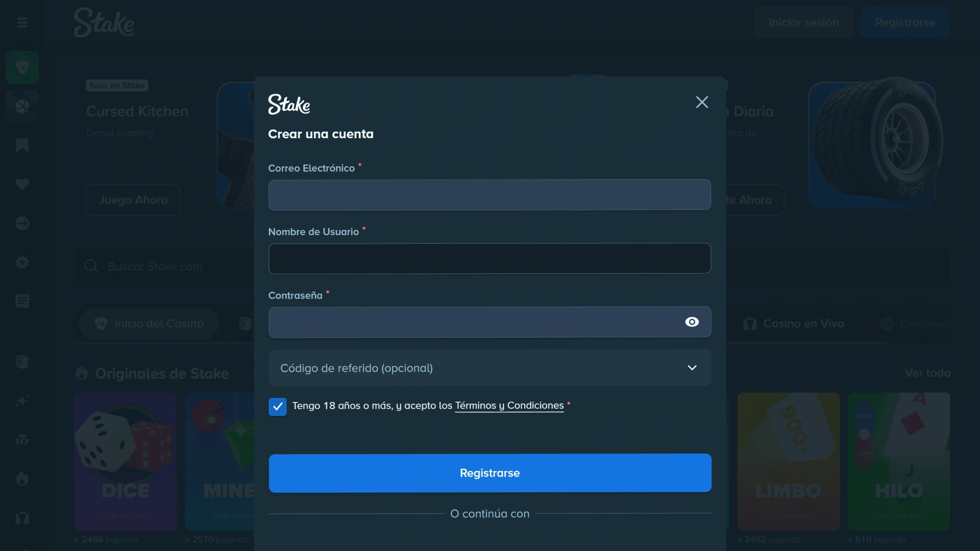Image resolution: width=980 pixels, height=551 pixels.
Task: Open the DICE game thumbnail
Action: (126, 461)
